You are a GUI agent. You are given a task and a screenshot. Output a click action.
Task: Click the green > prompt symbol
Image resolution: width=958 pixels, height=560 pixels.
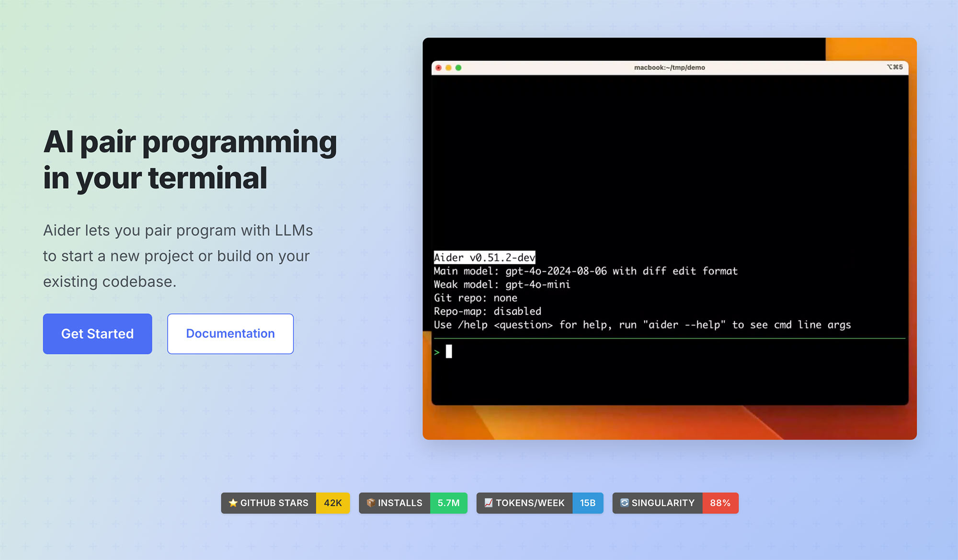(x=437, y=352)
